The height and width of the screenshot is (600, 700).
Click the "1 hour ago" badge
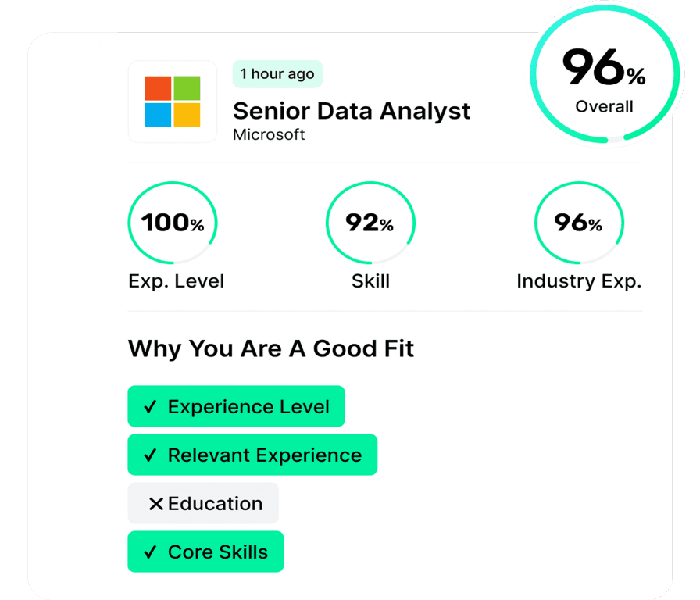coord(277,74)
